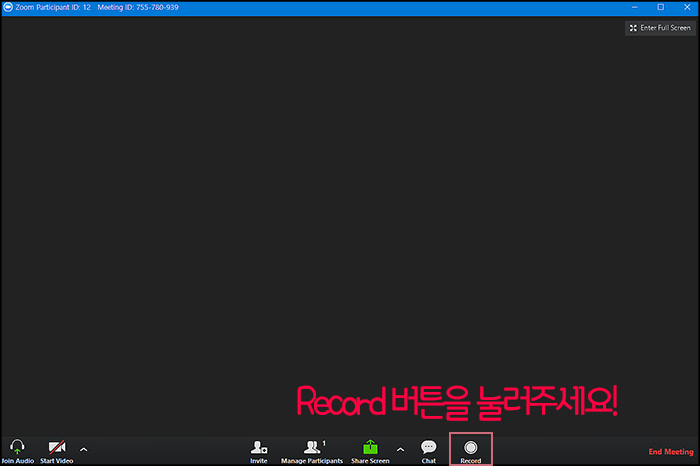This screenshot has width=700, height=466.
Task: Open the Chat bubble icon
Action: click(429, 447)
